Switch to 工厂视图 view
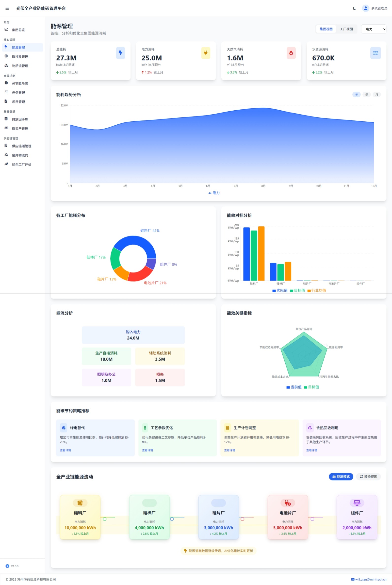The image size is (392, 585). coord(346,29)
